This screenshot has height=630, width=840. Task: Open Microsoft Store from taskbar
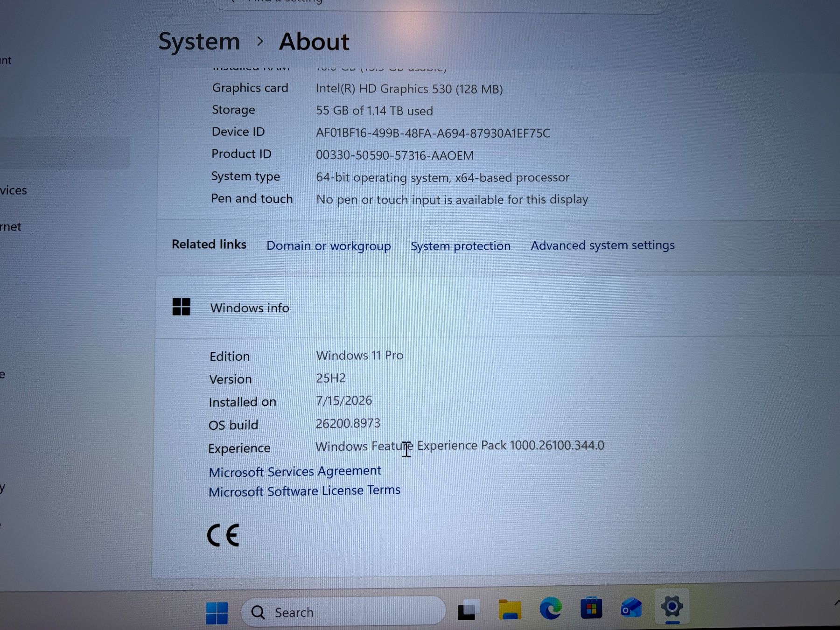pyautogui.click(x=591, y=608)
